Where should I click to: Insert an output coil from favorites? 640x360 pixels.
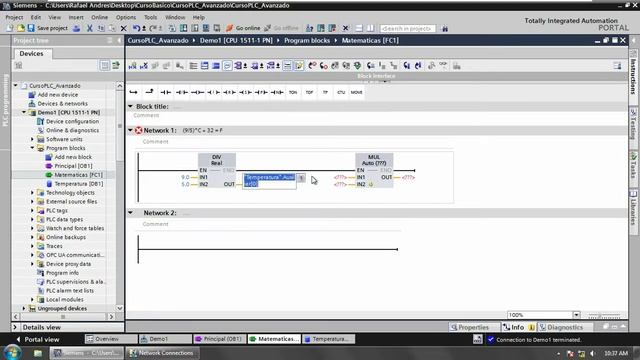[x=198, y=93]
